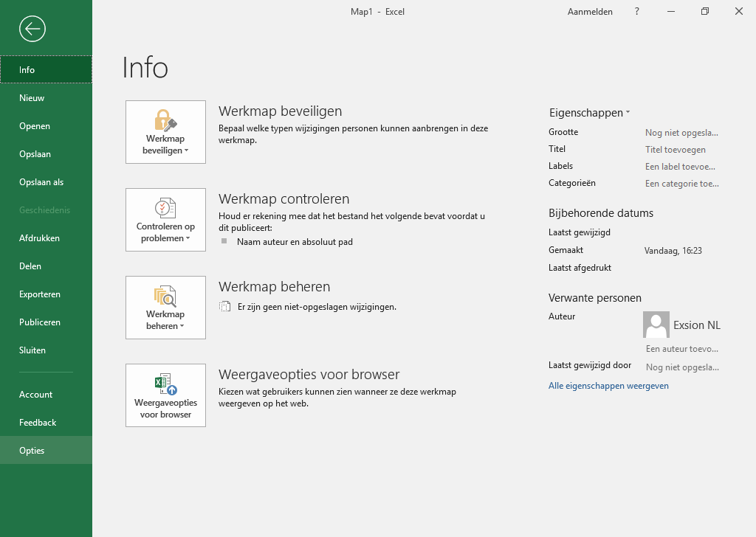Choose Opslaan als in the sidebar
Image resolution: width=756 pixels, height=537 pixels.
pos(46,182)
